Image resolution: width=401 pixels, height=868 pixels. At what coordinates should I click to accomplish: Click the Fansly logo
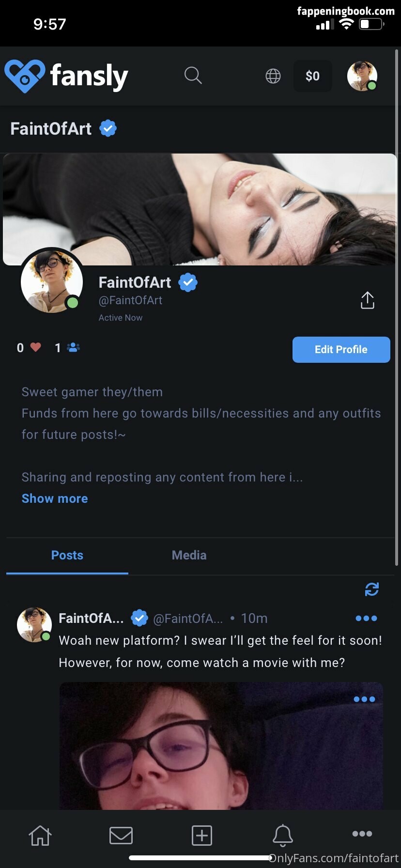coord(66,76)
